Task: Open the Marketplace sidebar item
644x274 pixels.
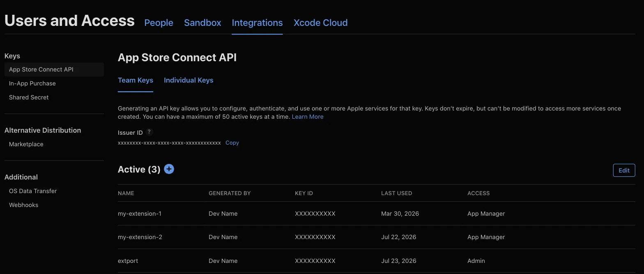Action: 26,144
